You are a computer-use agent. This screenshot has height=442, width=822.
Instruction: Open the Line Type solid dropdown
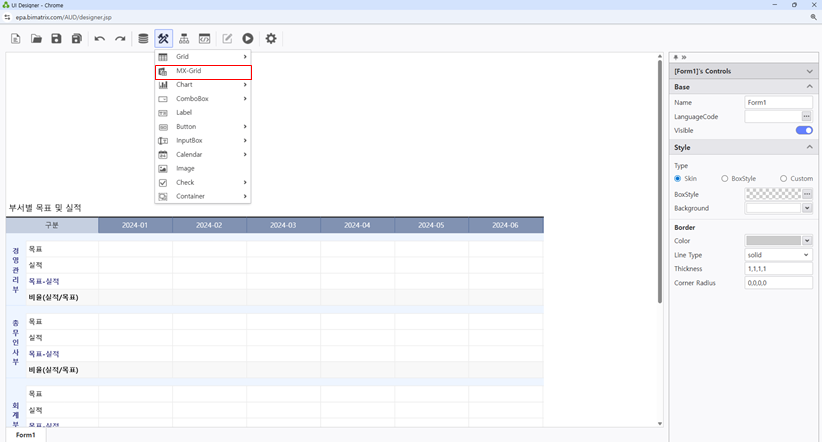coord(778,255)
